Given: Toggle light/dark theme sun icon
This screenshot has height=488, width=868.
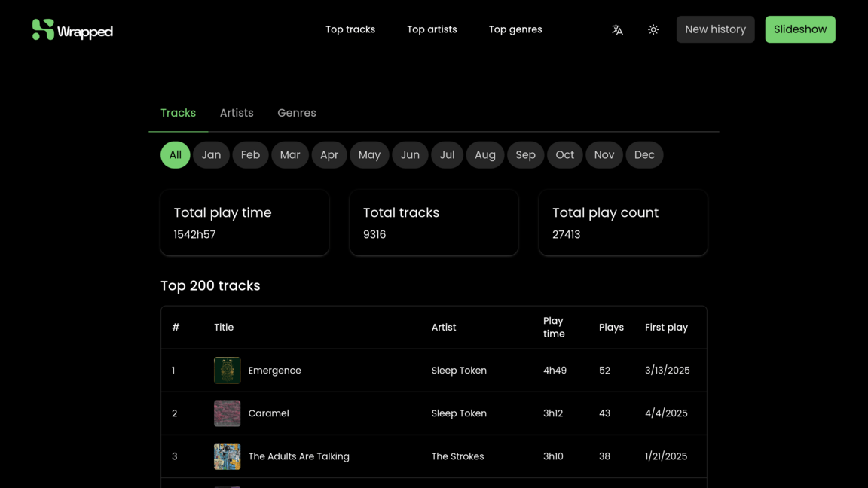Looking at the screenshot, I should 653,29.
